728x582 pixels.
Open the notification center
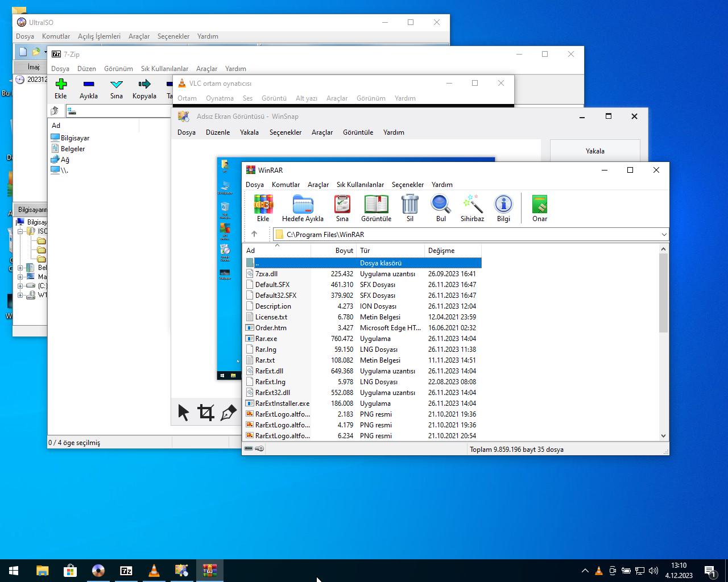(710, 571)
